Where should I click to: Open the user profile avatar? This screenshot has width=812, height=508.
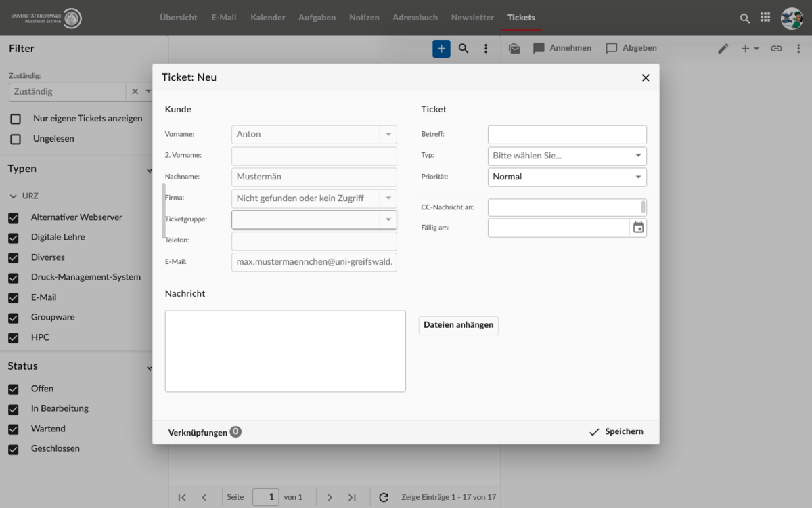coord(791,18)
